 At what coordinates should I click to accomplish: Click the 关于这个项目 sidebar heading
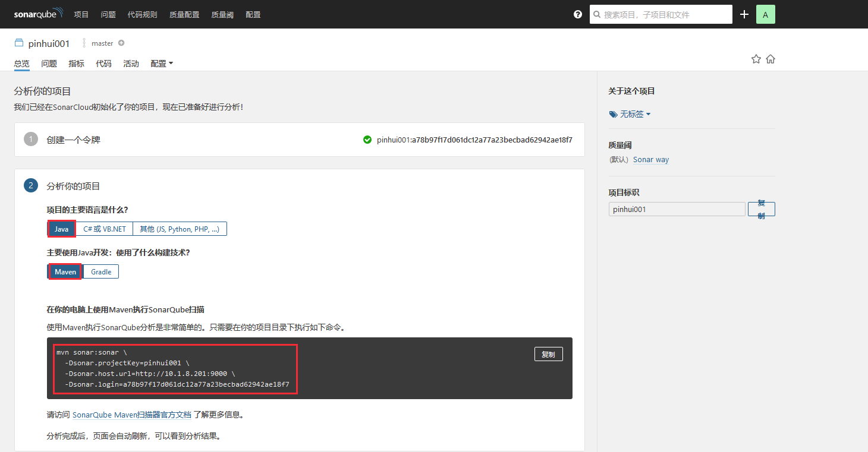point(631,91)
